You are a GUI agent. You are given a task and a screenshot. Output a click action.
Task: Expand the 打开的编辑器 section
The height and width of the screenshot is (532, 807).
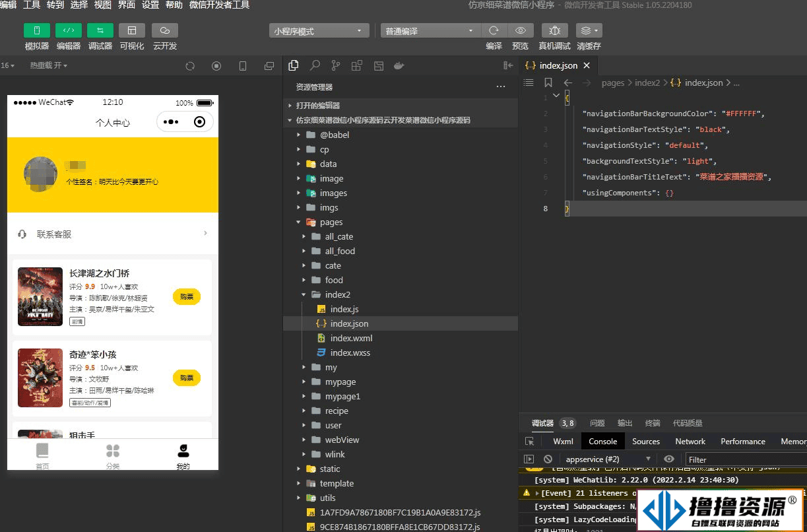pos(401,106)
